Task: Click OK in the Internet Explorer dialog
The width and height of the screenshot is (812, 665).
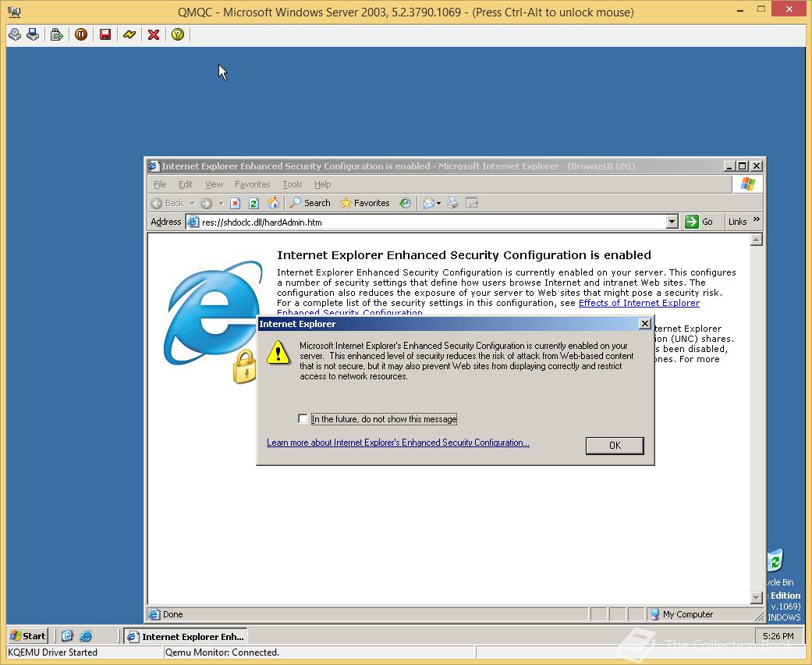Action: [x=615, y=446]
